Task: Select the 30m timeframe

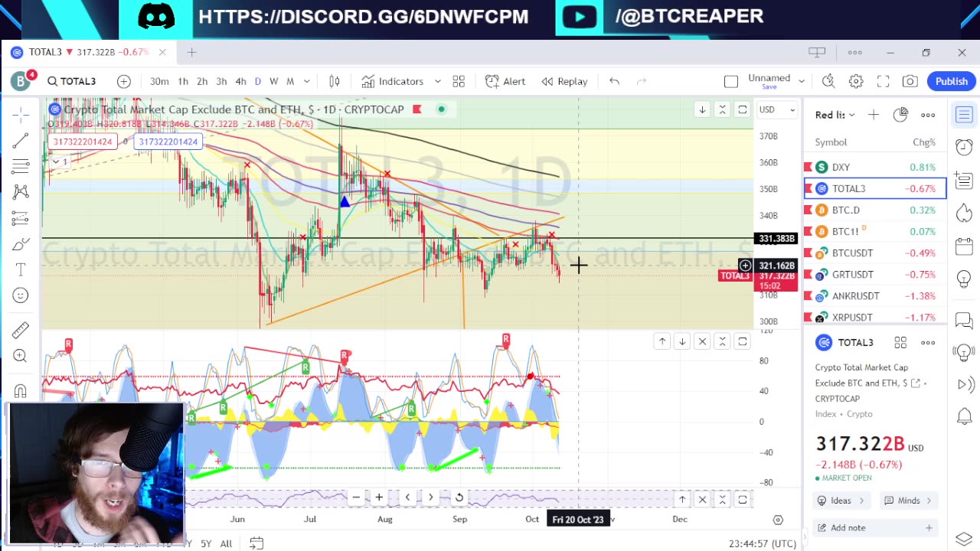Action: pyautogui.click(x=159, y=81)
